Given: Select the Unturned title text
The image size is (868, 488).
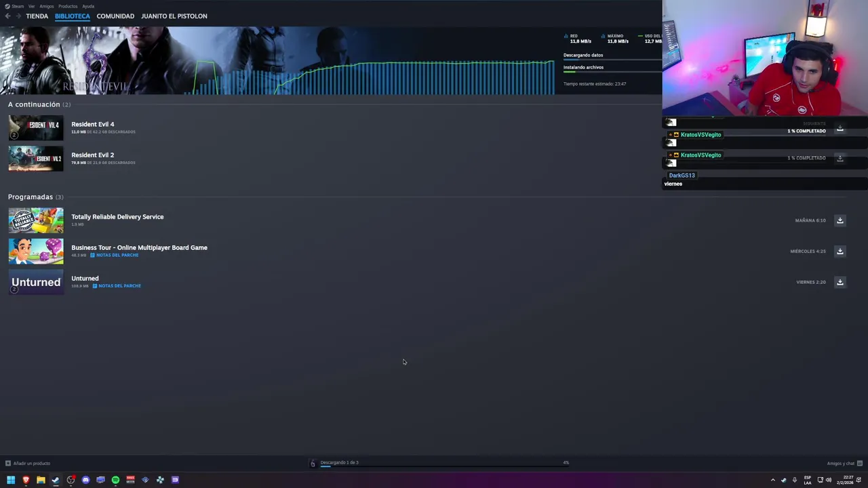Looking at the screenshot, I should pyautogui.click(x=85, y=279).
